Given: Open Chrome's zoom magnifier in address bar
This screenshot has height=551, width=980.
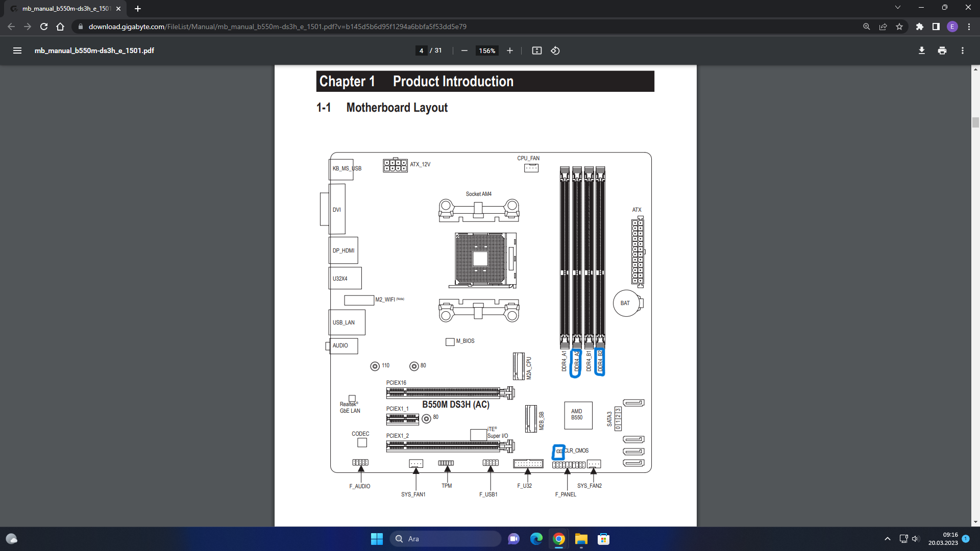Looking at the screenshot, I should click(x=866, y=27).
